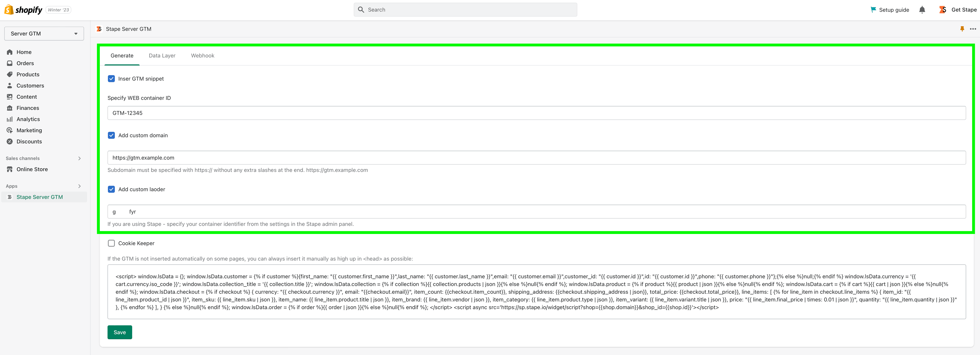Click the Specify WEB container ID label
The height and width of the screenshot is (355, 980).
click(139, 98)
